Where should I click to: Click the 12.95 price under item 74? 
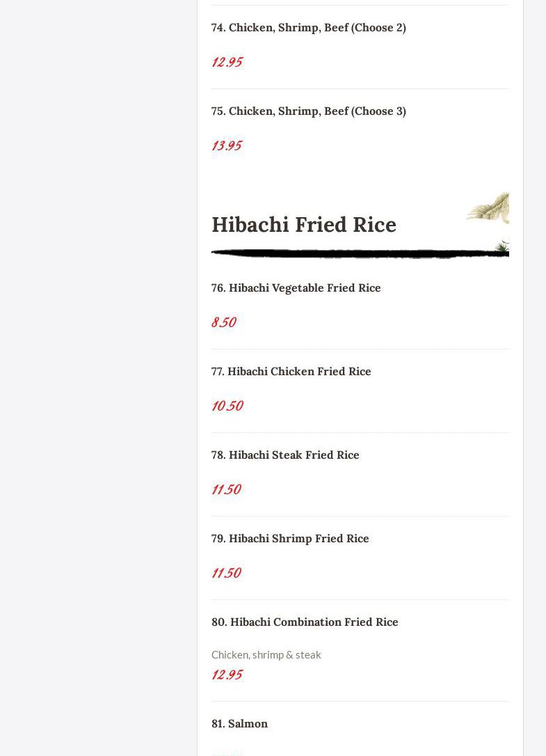click(x=227, y=62)
